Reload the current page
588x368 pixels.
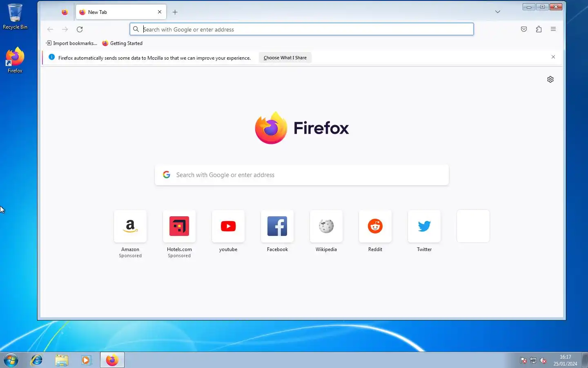click(80, 29)
